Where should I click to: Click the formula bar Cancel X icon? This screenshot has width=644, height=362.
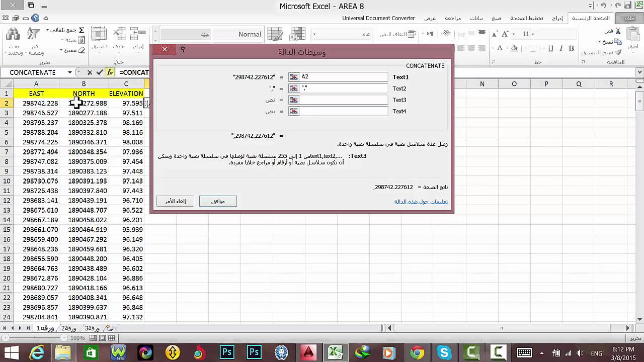click(90, 72)
